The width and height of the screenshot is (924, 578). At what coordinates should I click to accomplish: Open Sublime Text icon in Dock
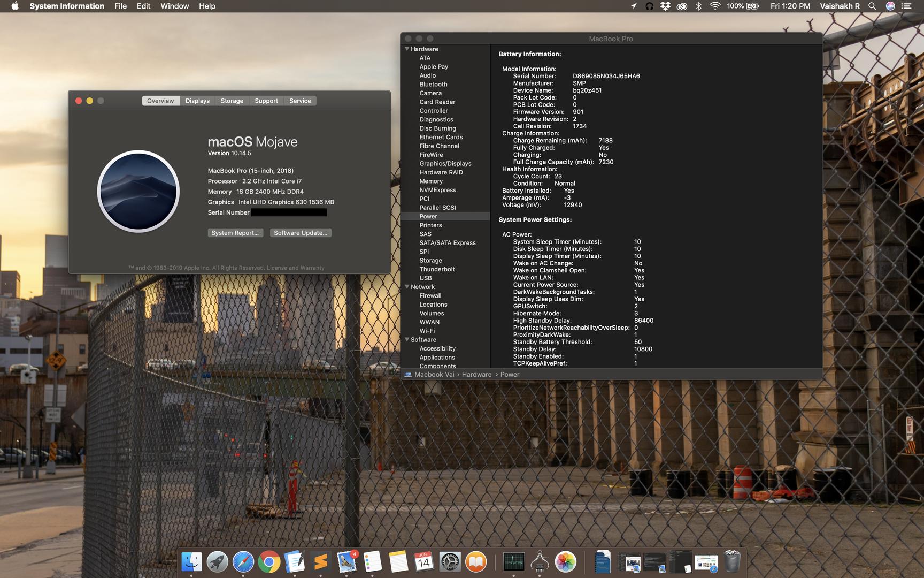[x=321, y=562]
